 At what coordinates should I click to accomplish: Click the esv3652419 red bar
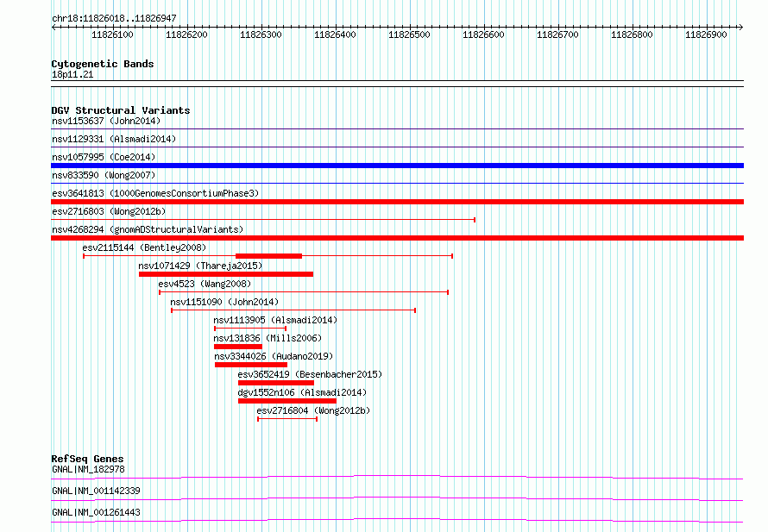tap(276, 383)
